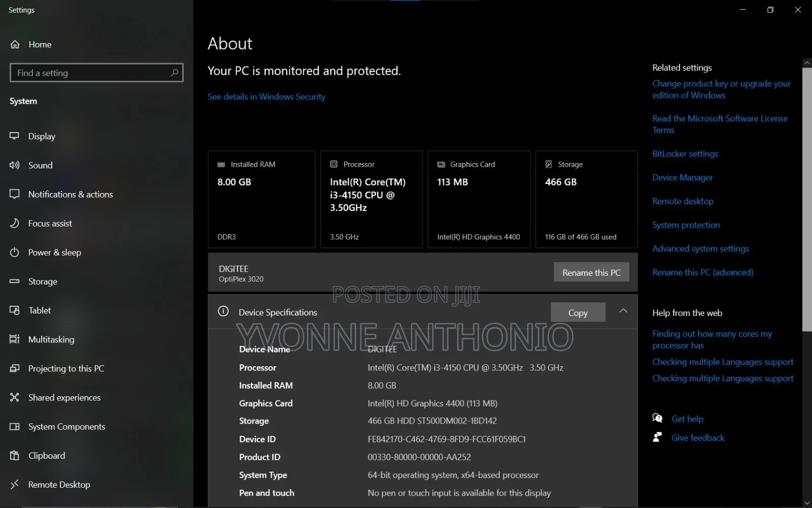
Task: Open BitLocker settings link
Action: (685, 153)
